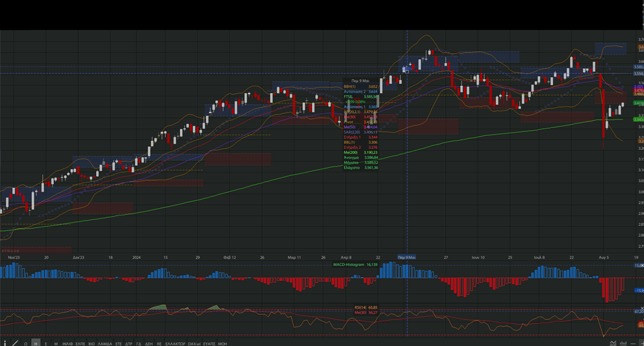Click the MACD-Histogram indicator label
644x346 pixels.
coord(349,265)
